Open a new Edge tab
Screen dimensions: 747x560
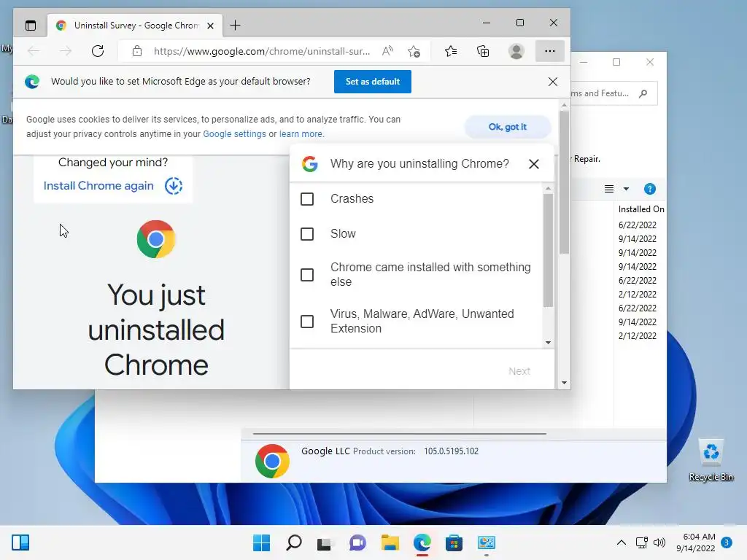[x=236, y=26]
